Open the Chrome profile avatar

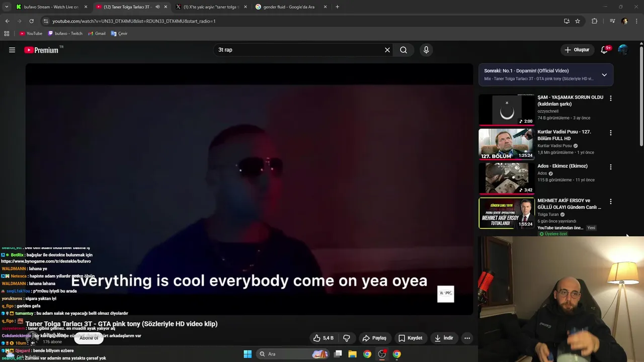point(624,21)
